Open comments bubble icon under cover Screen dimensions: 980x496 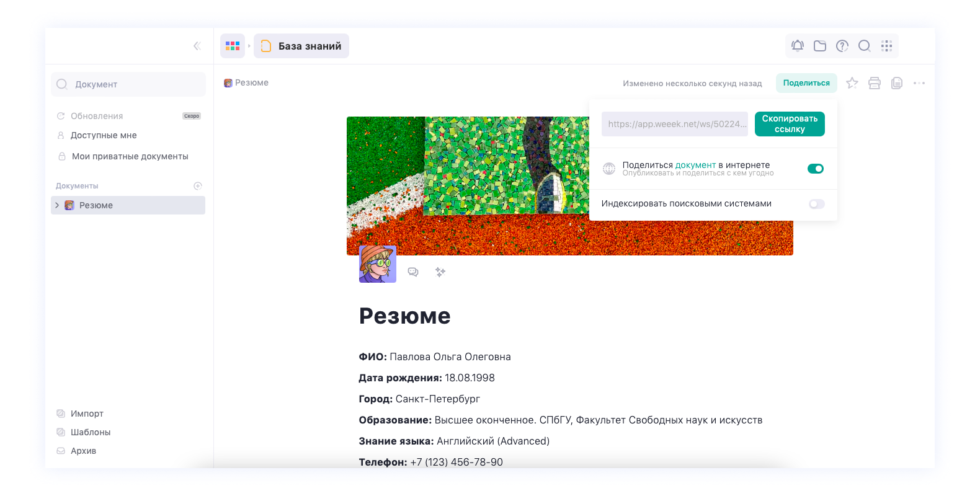tap(413, 272)
